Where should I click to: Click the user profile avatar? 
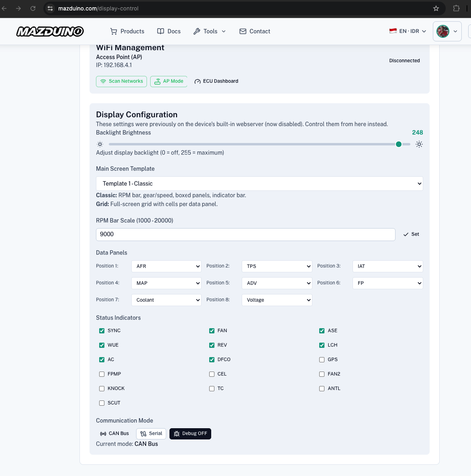[x=443, y=31]
